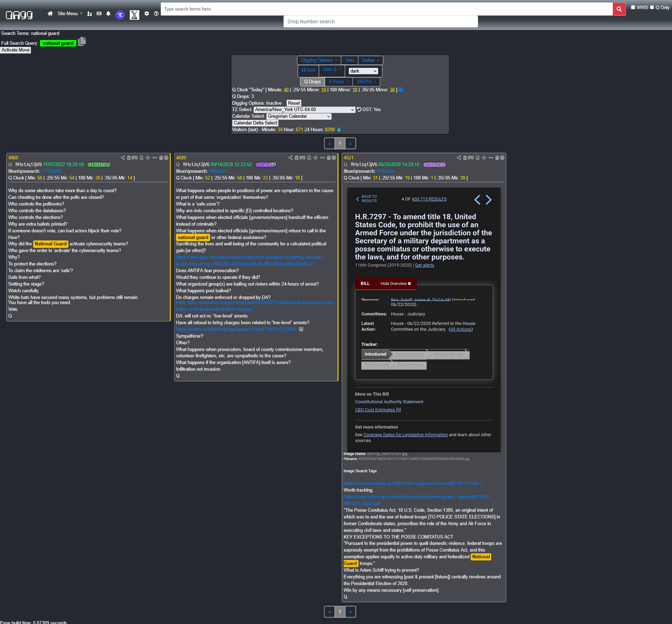
Task: Open the X Posts dropdown
Action: pyautogui.click(x=338, y=82)
